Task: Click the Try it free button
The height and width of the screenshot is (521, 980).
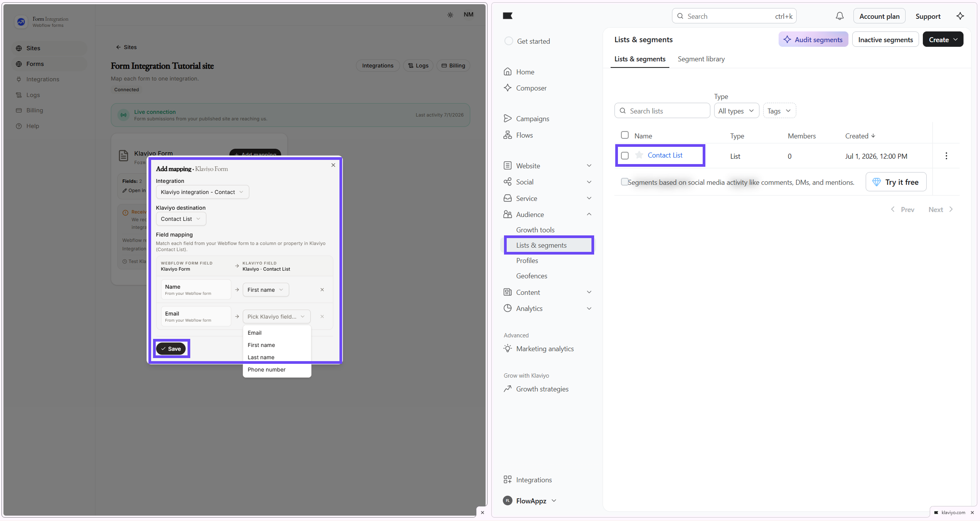Action: 896,182
